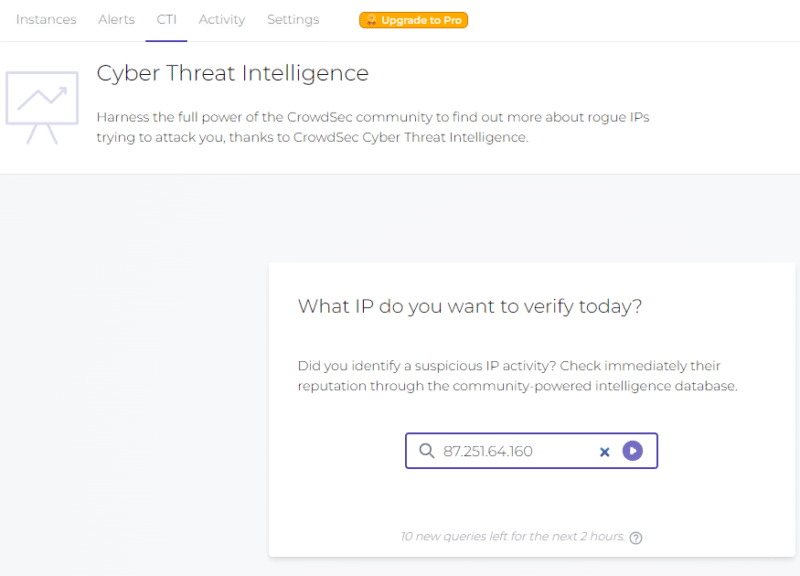The image size is (800, 576).
Task: Select the CTI tab
Action: (x=166, y=20)
